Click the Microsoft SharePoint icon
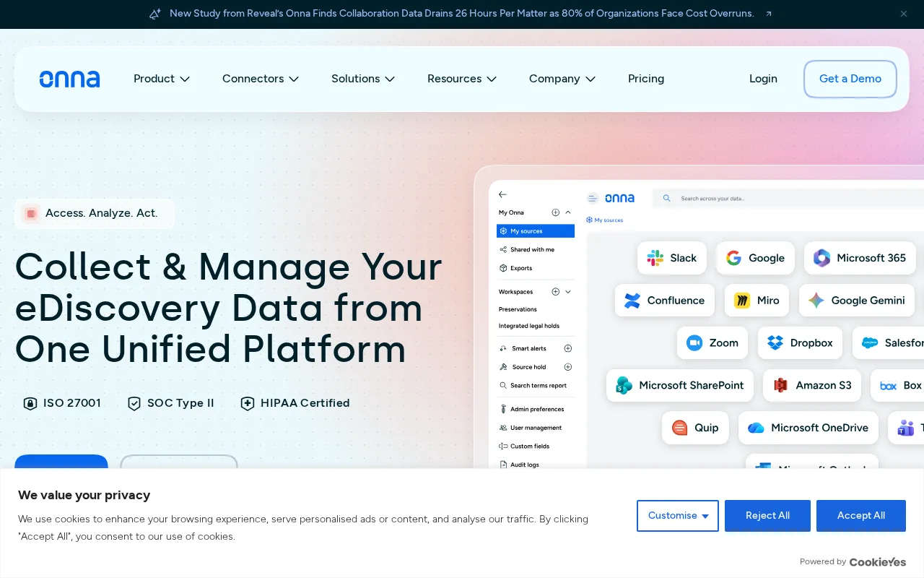This screenshot has width=924, height=578. [624, 386]
